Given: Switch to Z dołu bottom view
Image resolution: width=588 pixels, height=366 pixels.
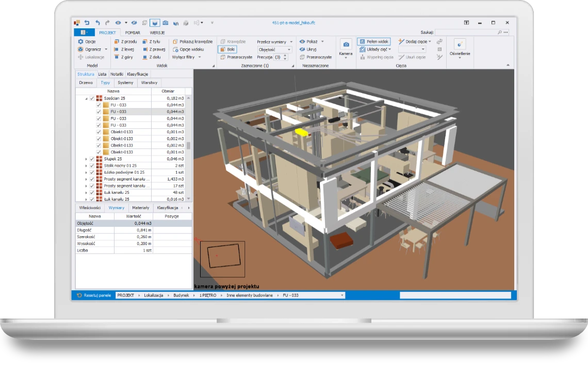Looking at the screenshot, I should (152, 57).
